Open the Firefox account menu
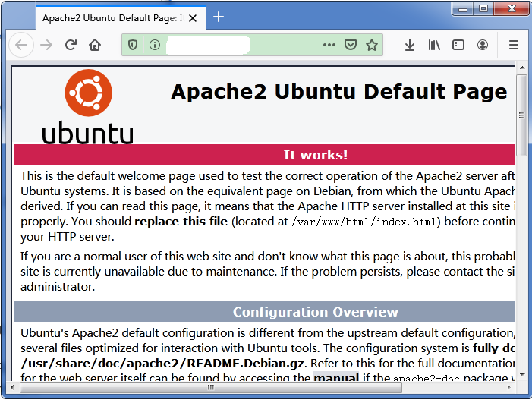This screenshot has width=532, height=400. [483, 45]
